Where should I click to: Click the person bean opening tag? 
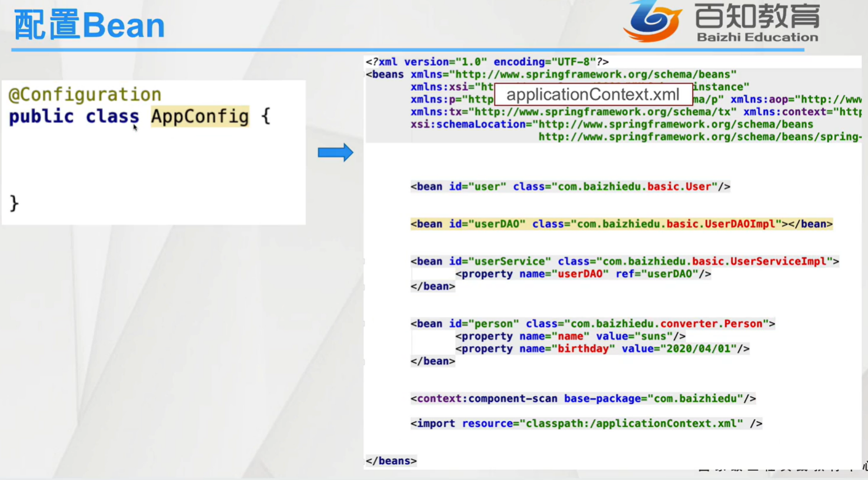point(593,324)
